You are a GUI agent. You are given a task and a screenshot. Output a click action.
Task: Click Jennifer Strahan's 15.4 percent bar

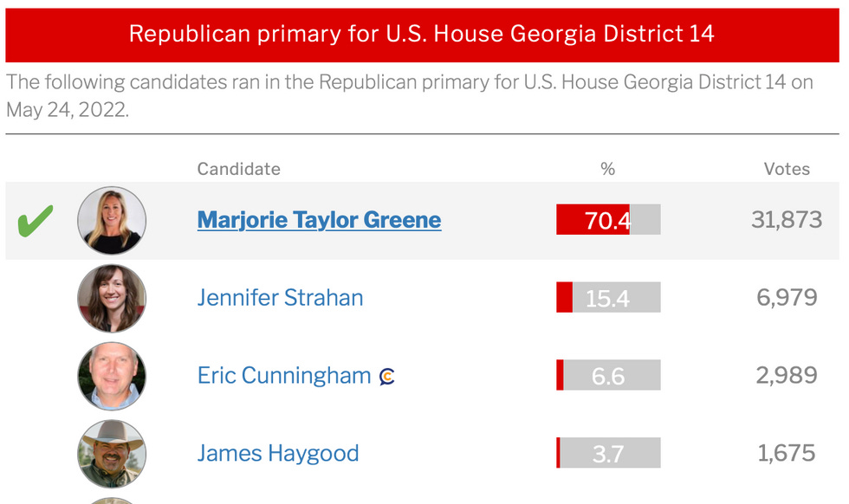coord(608,297)
